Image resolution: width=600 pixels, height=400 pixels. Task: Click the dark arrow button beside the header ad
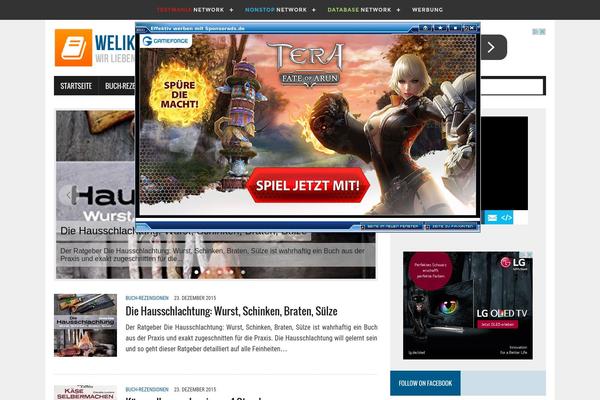click(x=493, y=47)
